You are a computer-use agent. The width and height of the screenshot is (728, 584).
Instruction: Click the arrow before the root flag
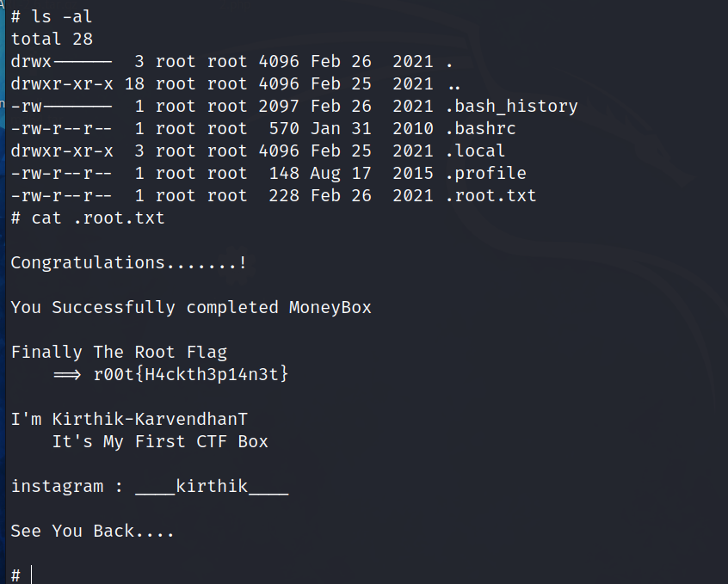[x=66, y=375]
